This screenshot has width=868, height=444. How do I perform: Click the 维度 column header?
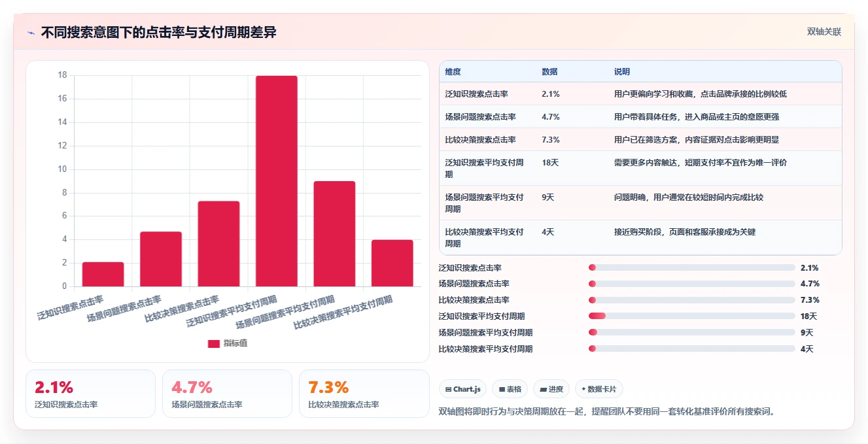pos(453,72)
